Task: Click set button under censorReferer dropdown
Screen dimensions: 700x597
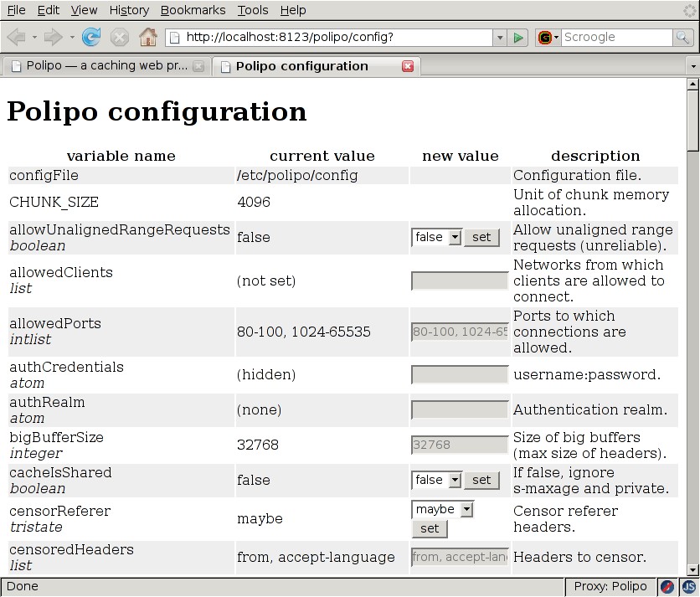Action: tap(430, 528)
